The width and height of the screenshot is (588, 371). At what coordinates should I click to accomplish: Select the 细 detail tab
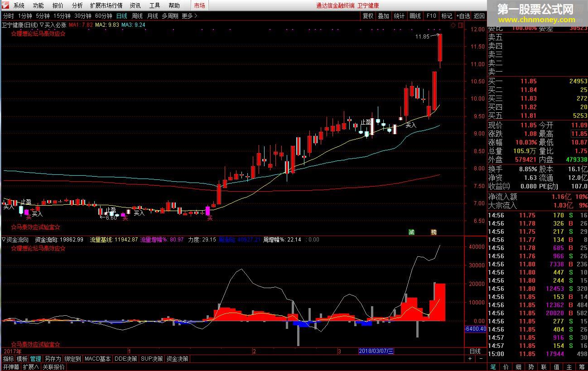[x=518, y=367]
